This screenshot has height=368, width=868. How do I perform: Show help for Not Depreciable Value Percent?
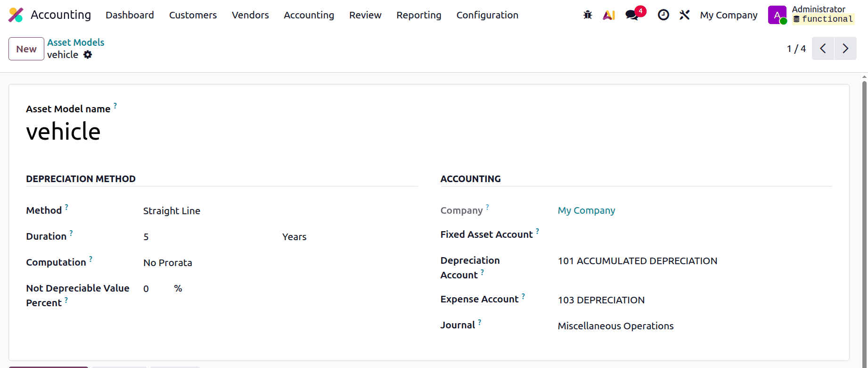[66, 300]
